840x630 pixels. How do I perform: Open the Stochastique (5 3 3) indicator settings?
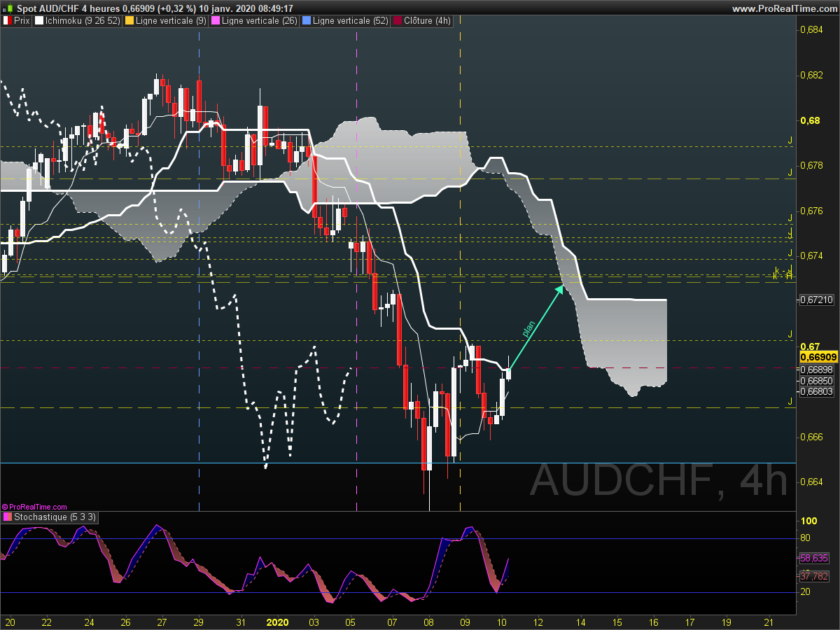[50, 517]
